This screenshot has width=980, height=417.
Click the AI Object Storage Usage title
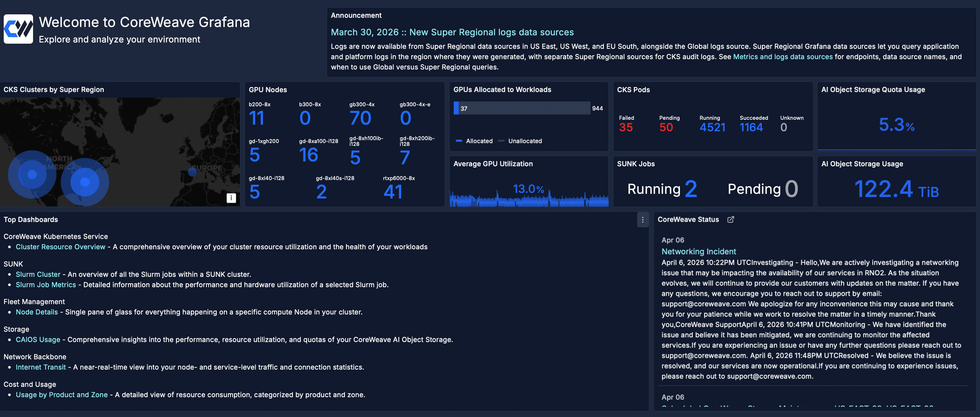pos(862,164)
